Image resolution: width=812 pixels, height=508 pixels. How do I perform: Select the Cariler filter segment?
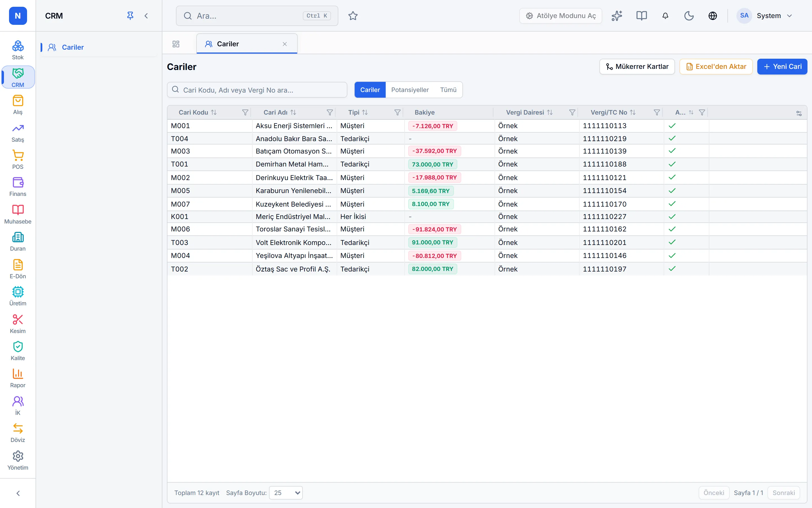pyautogui.click(x=370, y=90)
